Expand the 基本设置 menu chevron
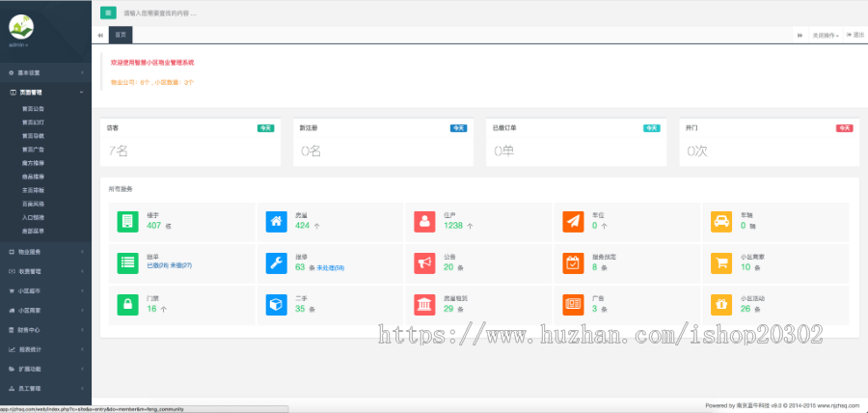This screenshot has height=413, width=868. tap(81, 72)
